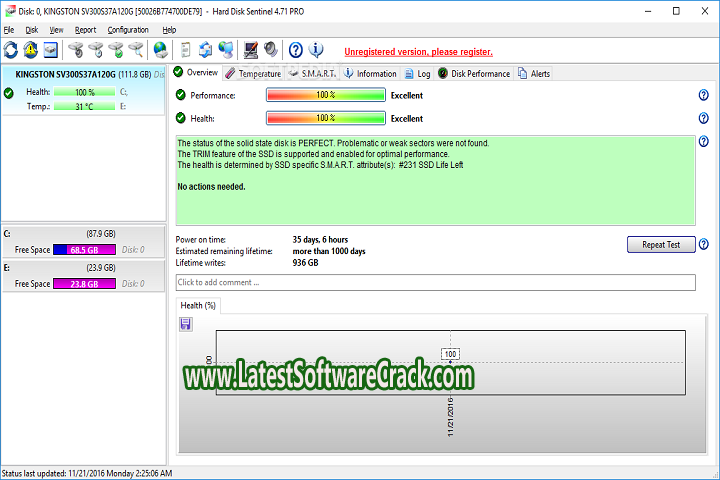Viewport: 720px width, 480px height.
Task: Click the Health 100% gradient bar in Overview
Action: pyautogui.click(x=326, y=118)
